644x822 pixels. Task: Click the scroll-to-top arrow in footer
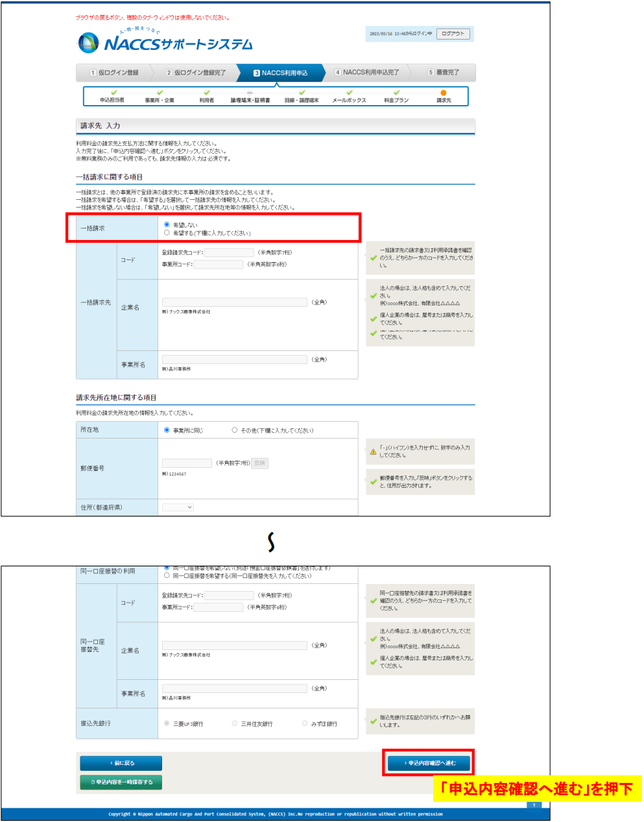(534, 805)
